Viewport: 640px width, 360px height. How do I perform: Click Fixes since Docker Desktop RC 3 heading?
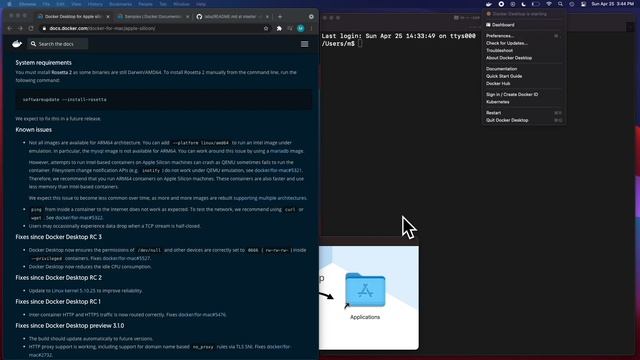pos(59,237)
